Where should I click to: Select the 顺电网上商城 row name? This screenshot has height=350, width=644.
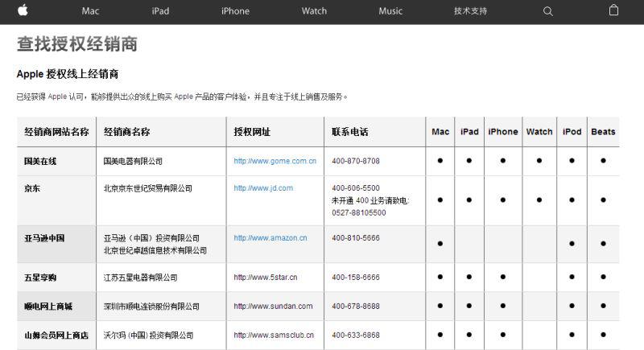click(x=48, y=306)
